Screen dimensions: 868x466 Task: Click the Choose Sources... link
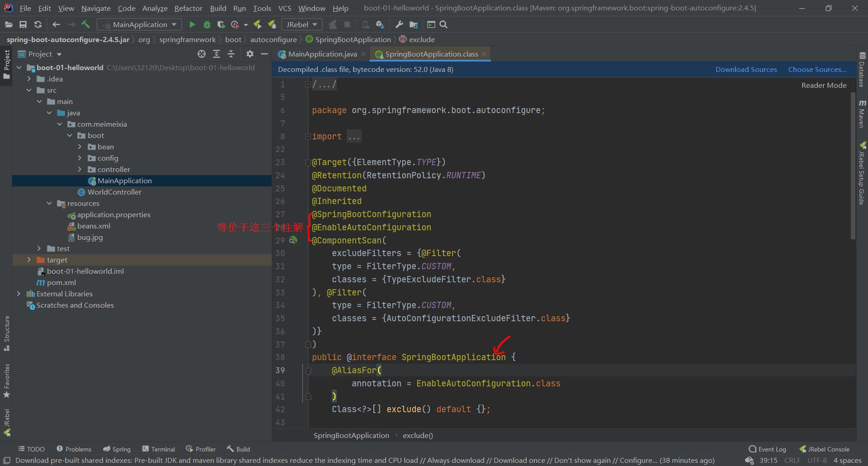pyautogui.click(x=817, y=69)
